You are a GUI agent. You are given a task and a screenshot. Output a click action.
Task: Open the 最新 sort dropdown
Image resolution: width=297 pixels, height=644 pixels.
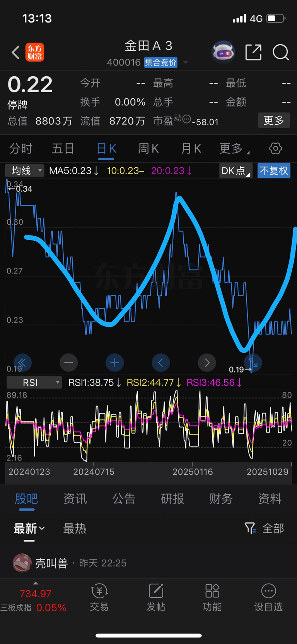(29, 528)
